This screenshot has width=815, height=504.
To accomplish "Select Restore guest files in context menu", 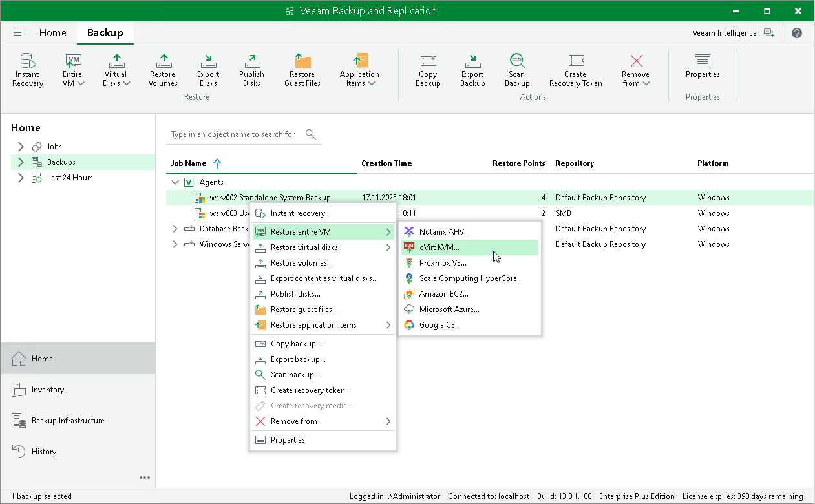I will click(323, 310).
